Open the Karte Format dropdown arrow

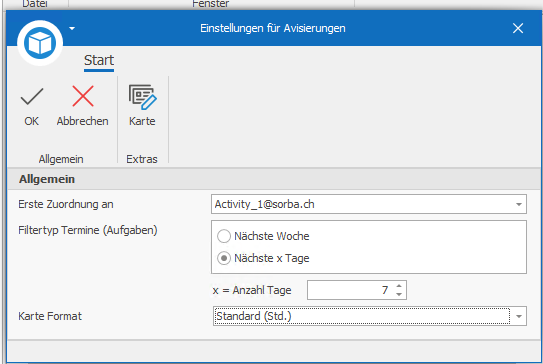[x=518, y=316]
